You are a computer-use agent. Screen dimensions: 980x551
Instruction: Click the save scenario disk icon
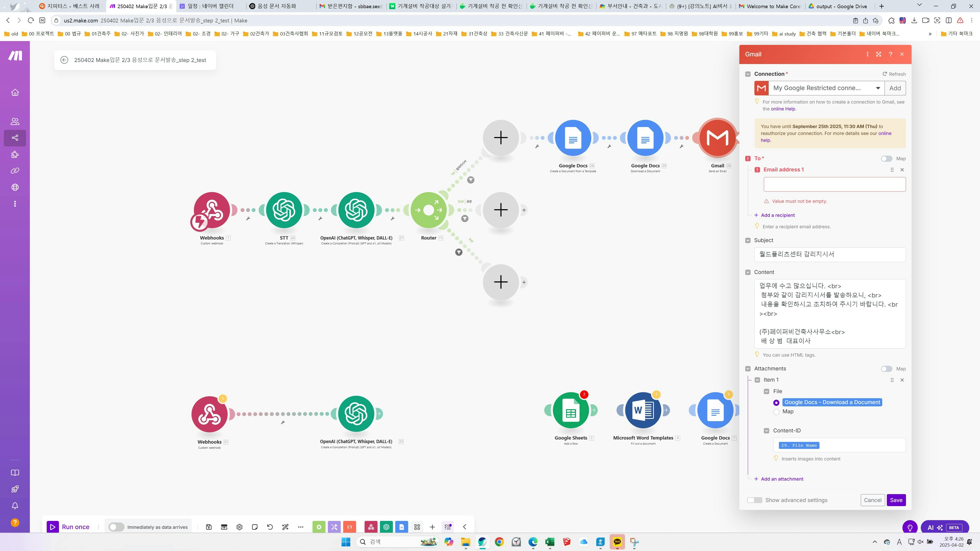coord(209,527)
